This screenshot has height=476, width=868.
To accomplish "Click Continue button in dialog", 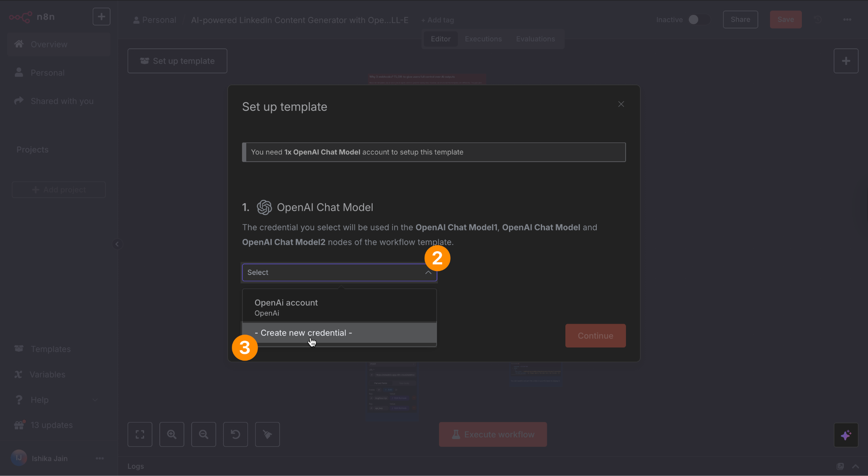I will [x=595, y=336].
